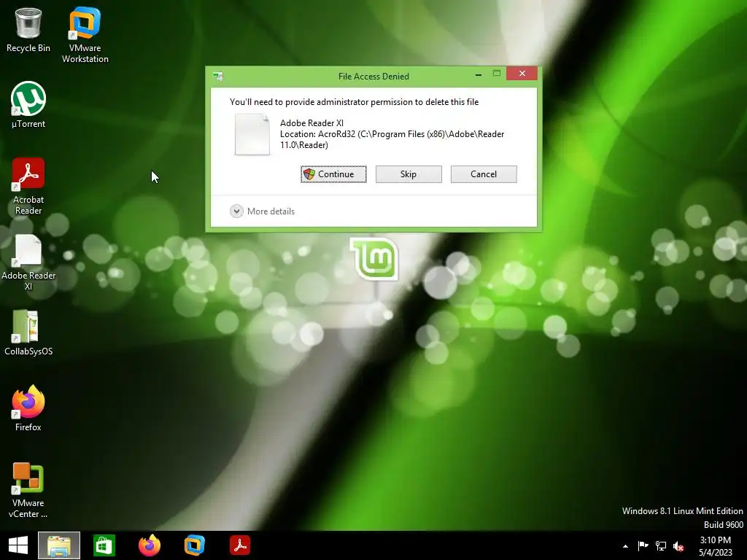Screen dimensions: 747x560
Task: Open File Explorer from the taskbar
Action: (x=59, y=545)
